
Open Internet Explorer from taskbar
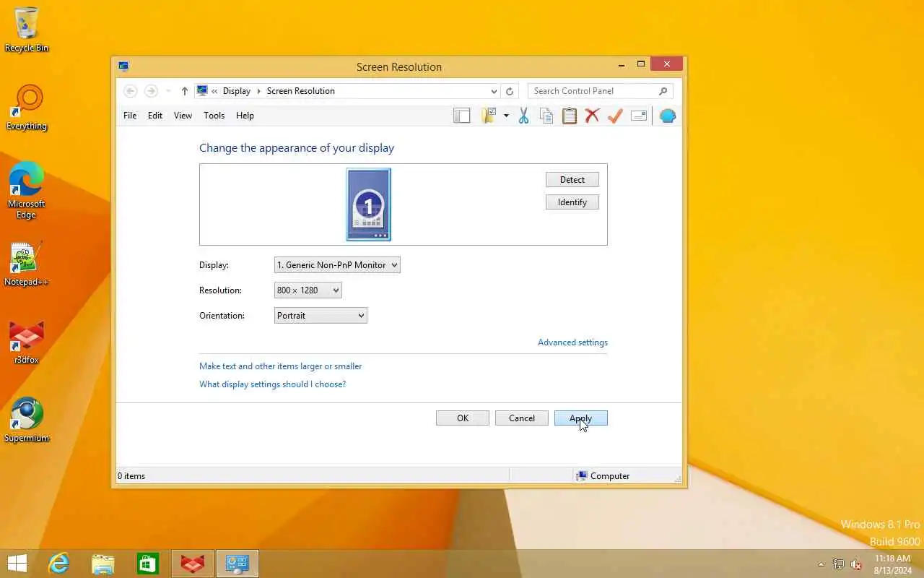[58, 564]
